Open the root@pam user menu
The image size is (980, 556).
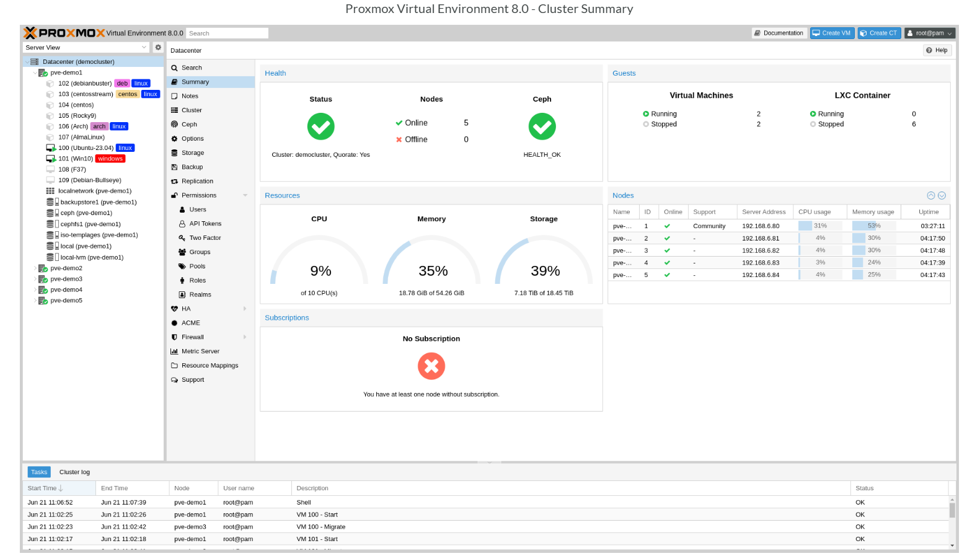click(929, 33)
